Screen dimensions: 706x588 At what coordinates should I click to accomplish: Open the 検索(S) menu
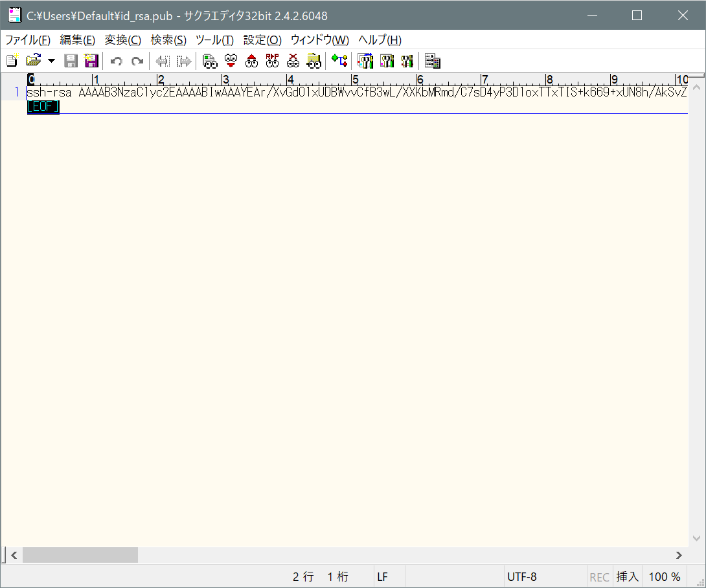(168, 40)
